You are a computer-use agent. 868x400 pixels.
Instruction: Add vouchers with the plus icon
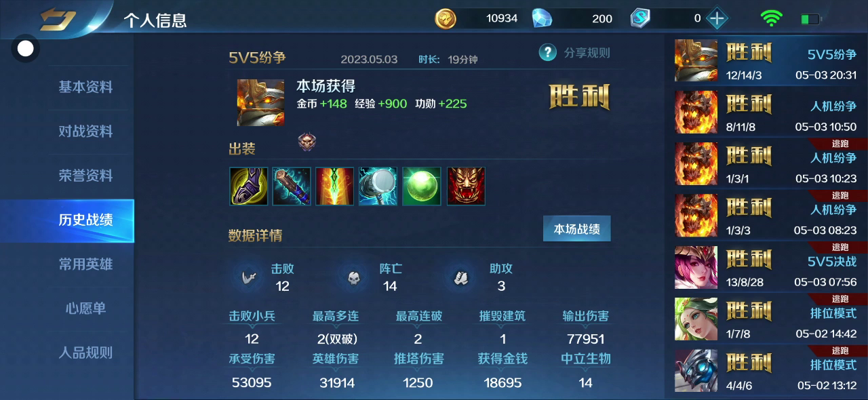pos(717,18)
